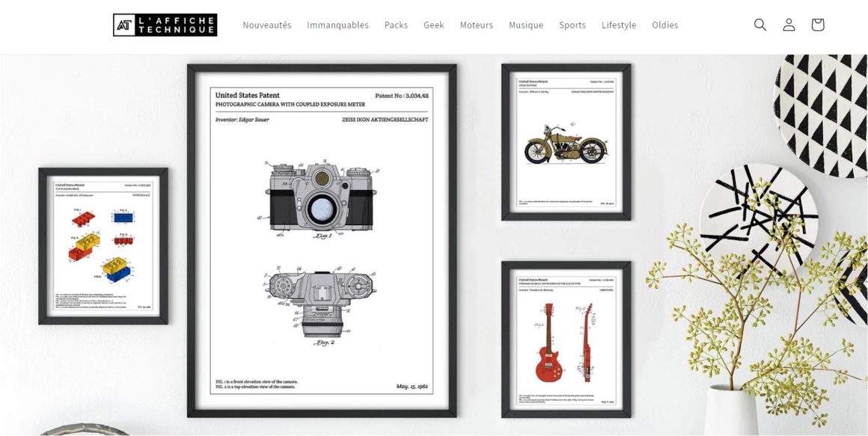Screen dimensions: 868x436
Task: Open the search icon in header
Action: 759,25
